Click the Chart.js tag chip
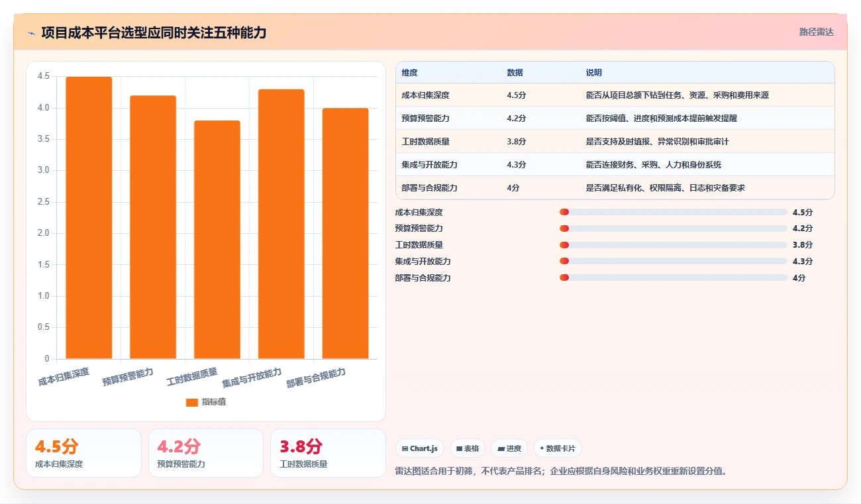This screenshot has width=861, height=504. point(420,448)
